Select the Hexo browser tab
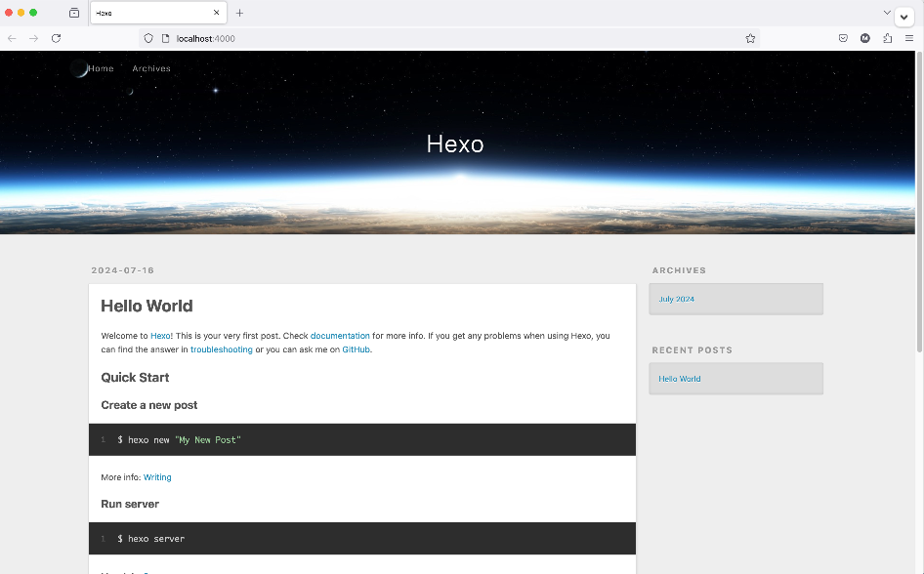The width and height of the screenshot is (924, 574). click(158, 13)
